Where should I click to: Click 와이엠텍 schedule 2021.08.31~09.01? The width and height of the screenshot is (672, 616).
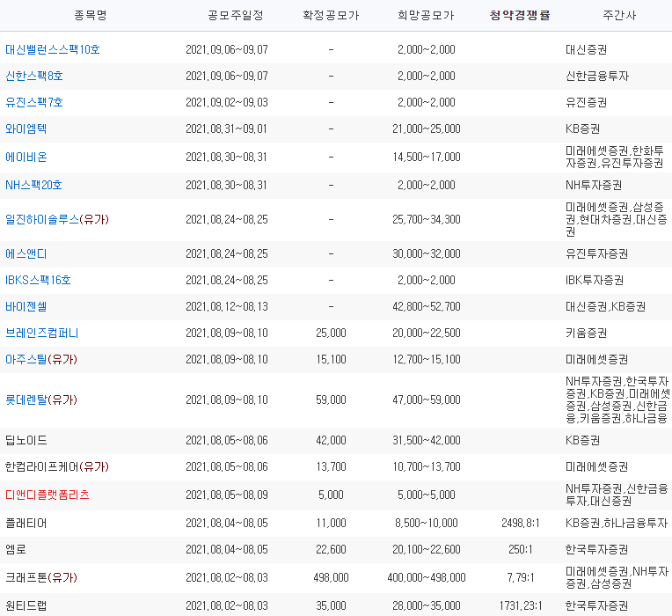click(226, 129)
